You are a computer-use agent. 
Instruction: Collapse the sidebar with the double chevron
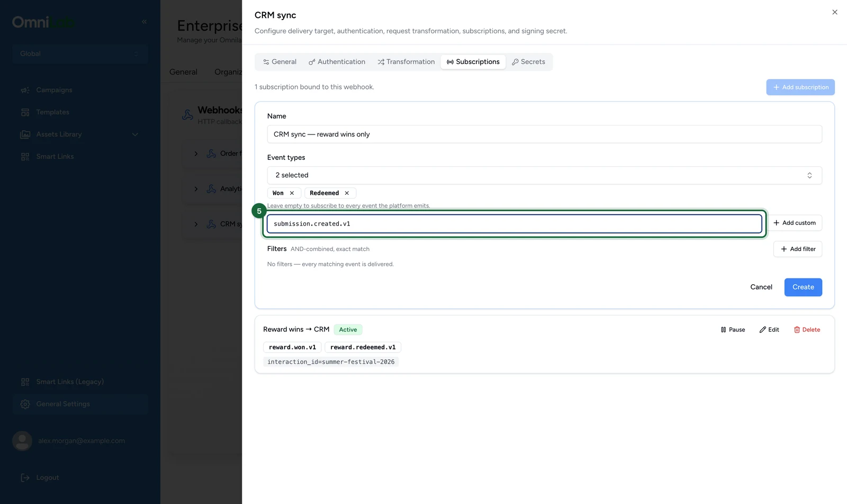pos(144,22)
